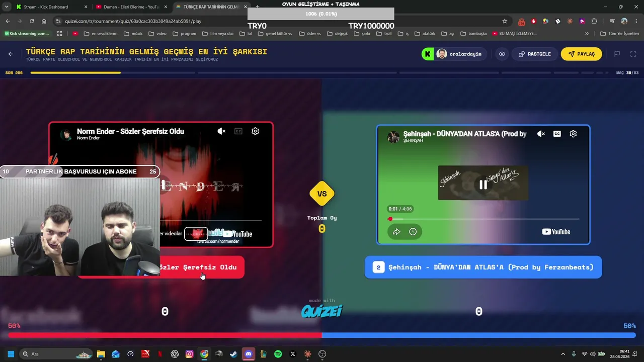The height and width of the screenshot is (362, 644).
Task: Report the quiz with flag icon
Action: click(617, 54)
